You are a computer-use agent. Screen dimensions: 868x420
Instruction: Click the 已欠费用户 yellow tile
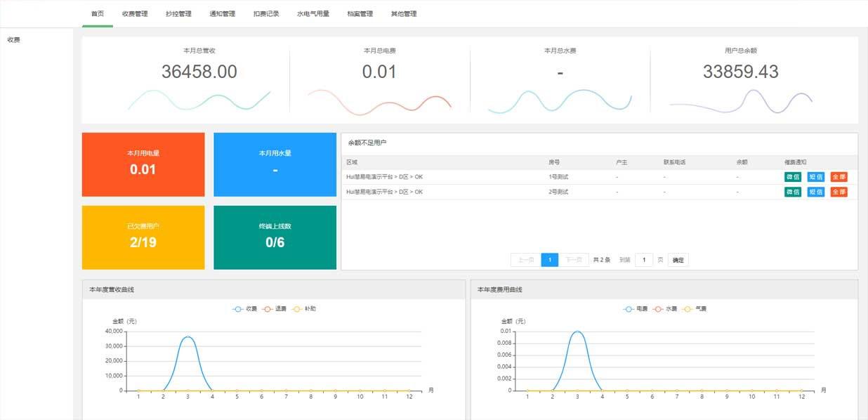[x=143, y=237]
